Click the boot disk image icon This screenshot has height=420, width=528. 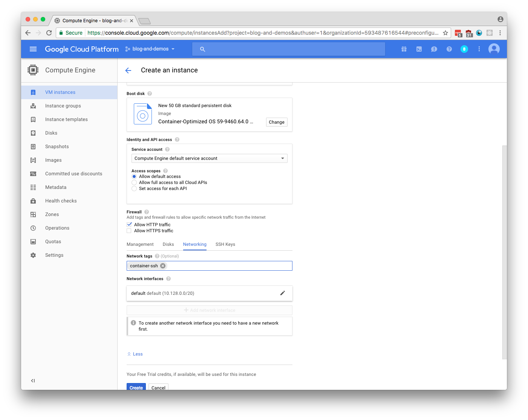pos(143,114)
